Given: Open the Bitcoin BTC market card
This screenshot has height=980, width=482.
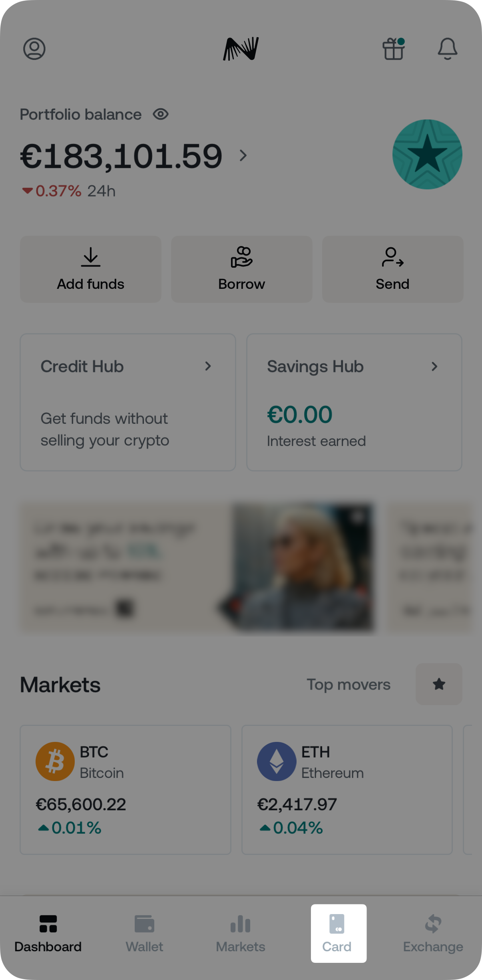Looking at the screenshot, I should click(125, 789).
